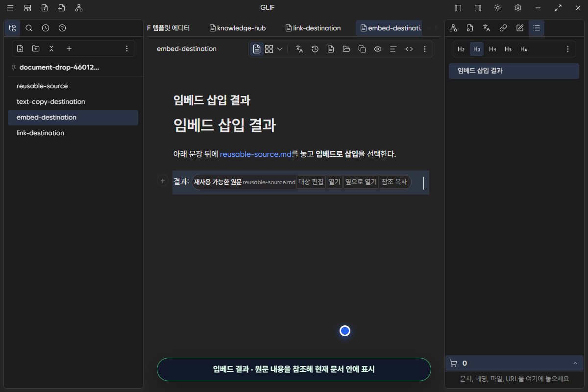
Task: Toggle H2 heading level filter
Action: 461,49
